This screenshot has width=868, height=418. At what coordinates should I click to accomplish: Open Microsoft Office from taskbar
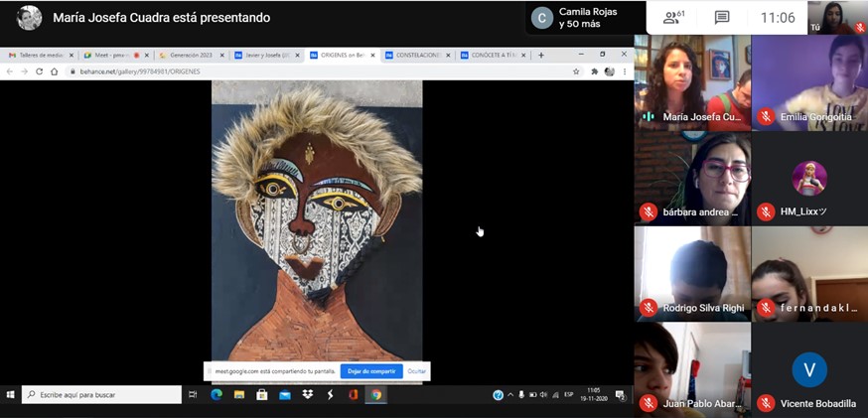click(x=354, y=395)
